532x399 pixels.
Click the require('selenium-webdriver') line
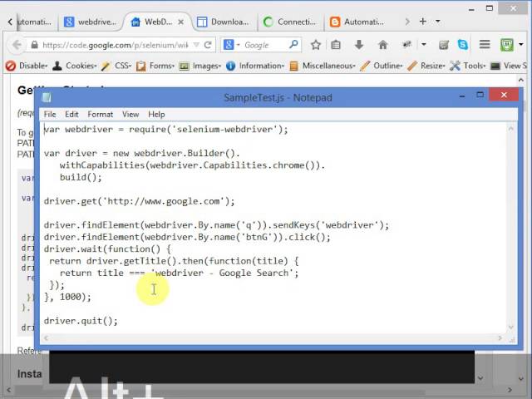(166, 130)
